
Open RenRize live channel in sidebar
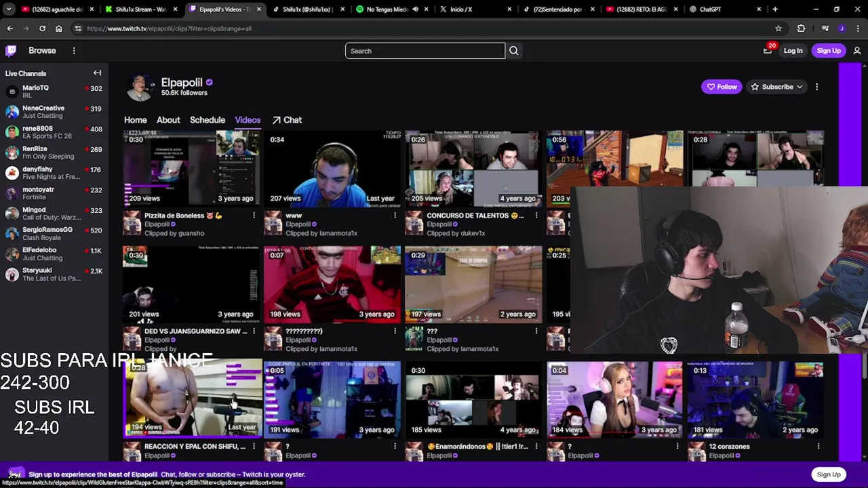[54, 152]
